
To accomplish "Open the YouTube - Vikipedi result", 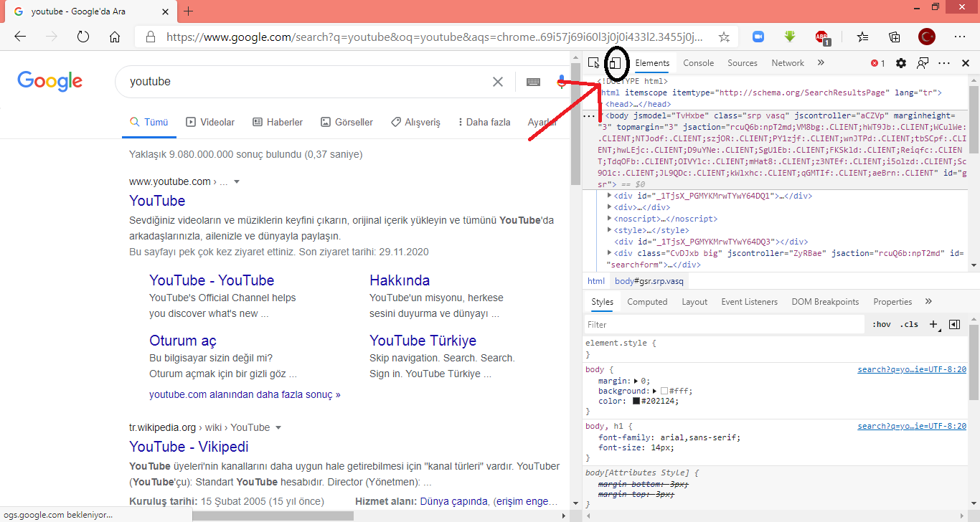I will pos(189,447).
